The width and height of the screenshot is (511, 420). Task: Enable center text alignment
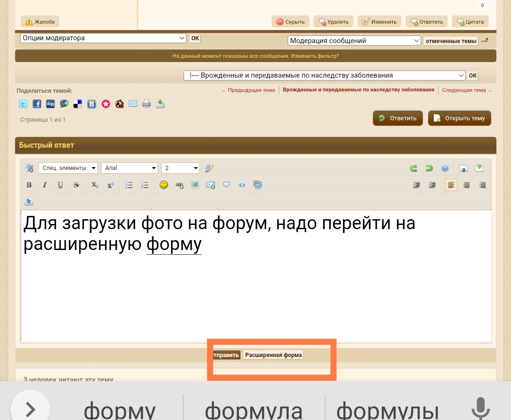point(467,185)
